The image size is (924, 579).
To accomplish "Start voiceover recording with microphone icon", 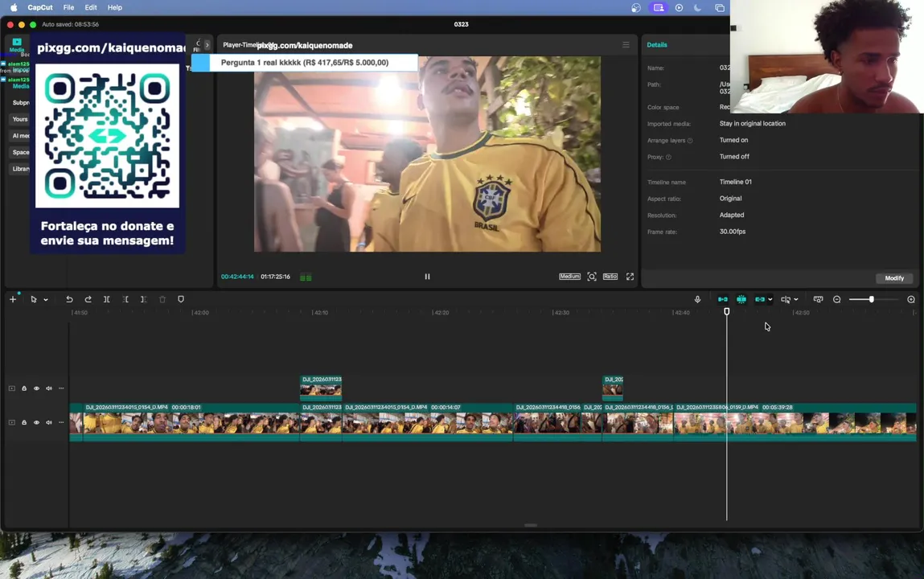I will (x=697, y=299).
